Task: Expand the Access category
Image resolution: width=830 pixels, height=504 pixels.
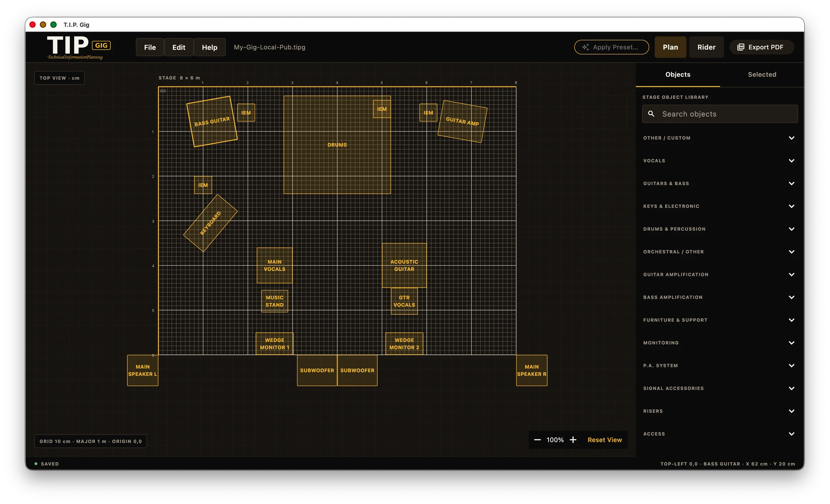Action: click(x=720, y=434)
